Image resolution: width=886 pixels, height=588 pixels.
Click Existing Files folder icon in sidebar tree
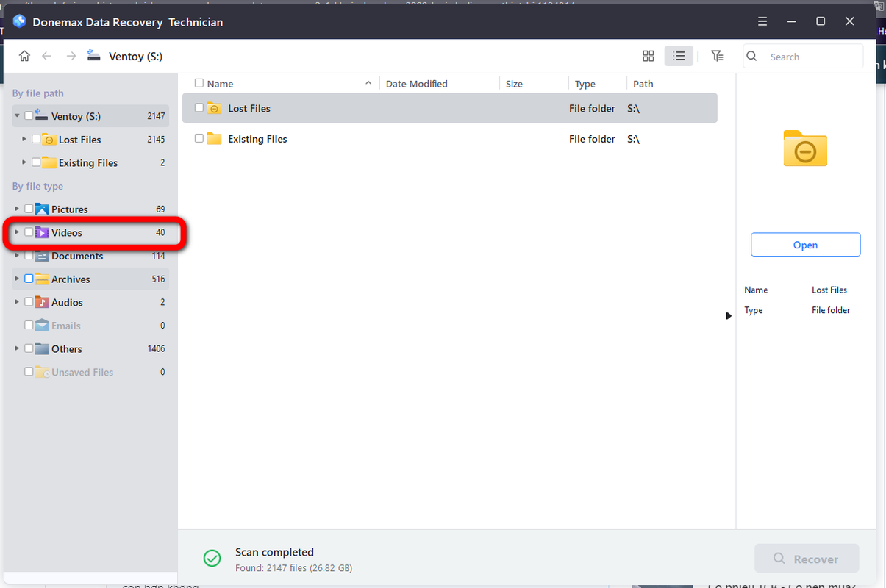tap(49, 162)
